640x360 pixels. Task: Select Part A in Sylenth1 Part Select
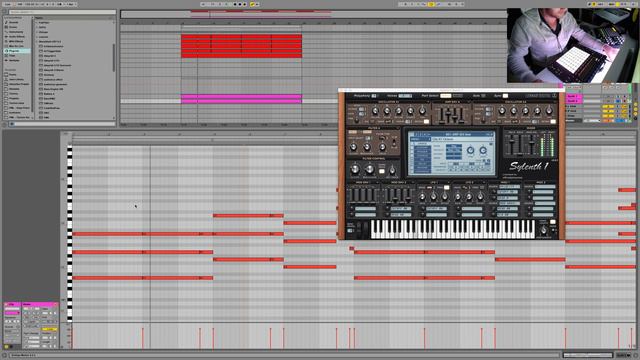point(446,96)
